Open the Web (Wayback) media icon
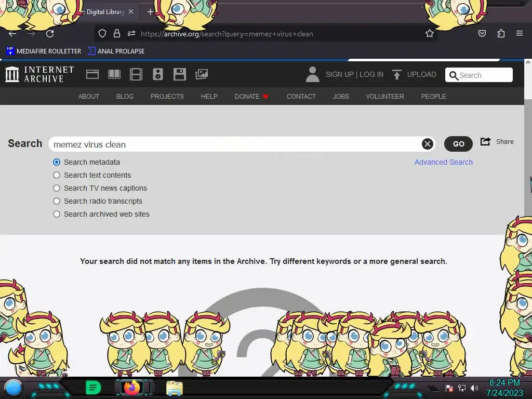 point(92,74)
